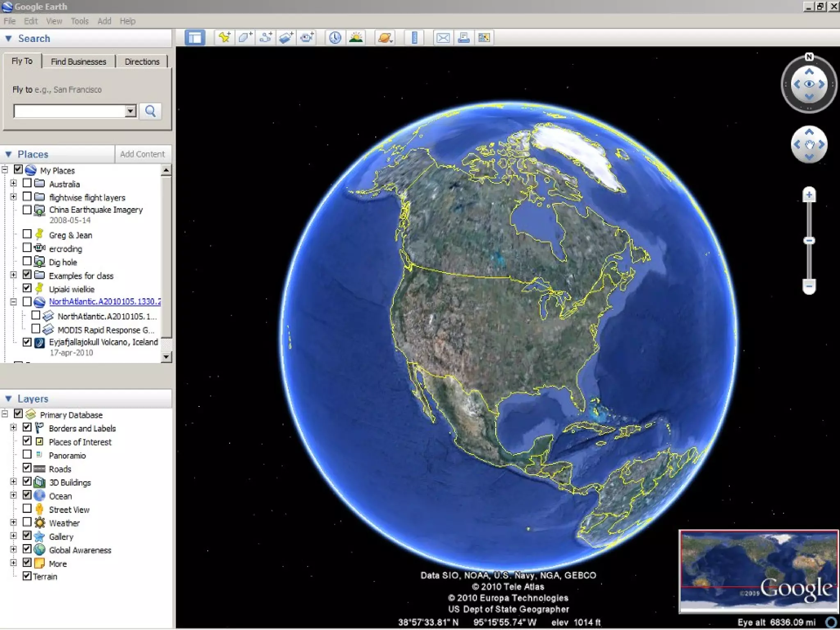Screen dimensions: 840x630
Task: Open the Tools menu
Action: tap(79, 21)
